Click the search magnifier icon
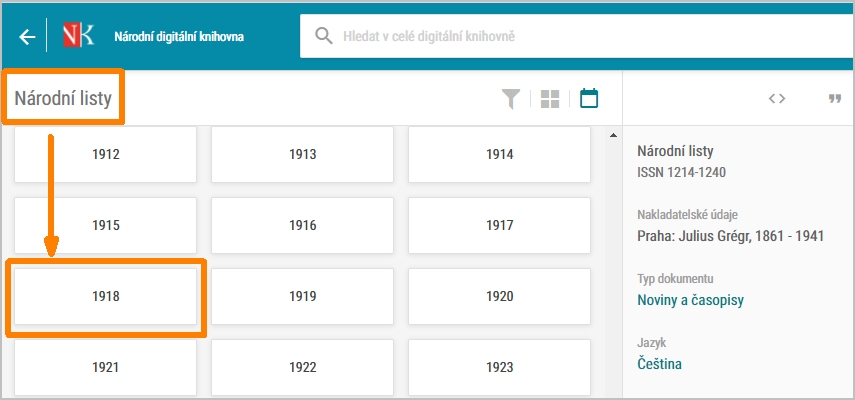The height and width of the screenshot is (400, 855). point(324,36)
